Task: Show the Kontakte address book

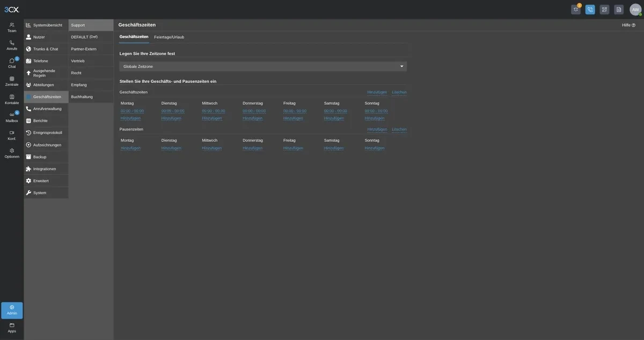Action: click(x=12, y=99)
